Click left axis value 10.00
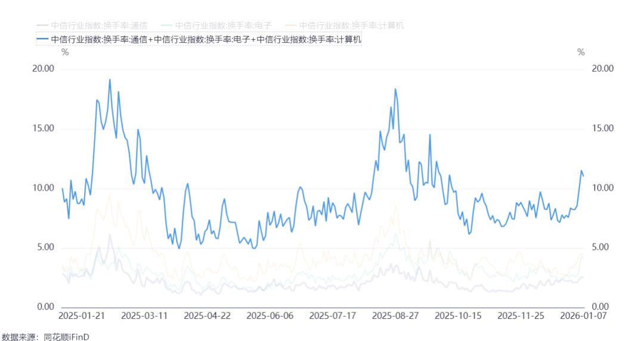The height and width of the screenshot is (341, 644). tap(43, 188)
